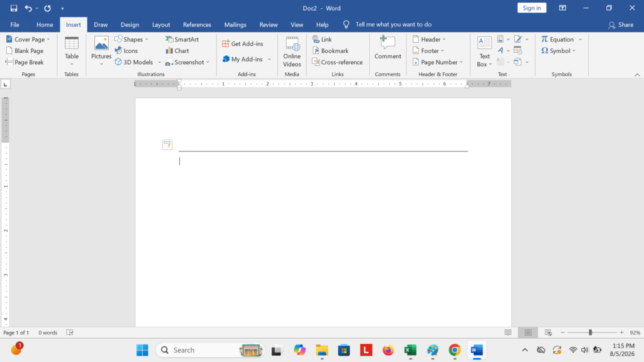Open Ribbon Display Options
This screenshot has width=644, height=362.
(562, 8)
